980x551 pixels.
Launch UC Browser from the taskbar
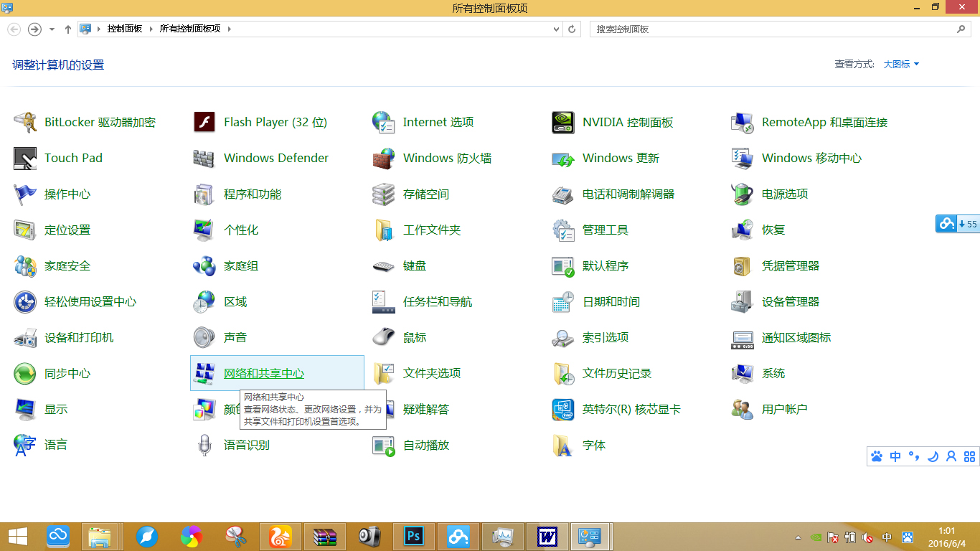[281, 536]
